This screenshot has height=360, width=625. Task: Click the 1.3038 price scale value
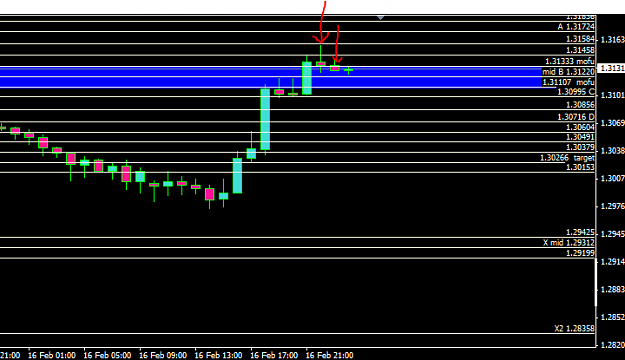click(613, 151)
